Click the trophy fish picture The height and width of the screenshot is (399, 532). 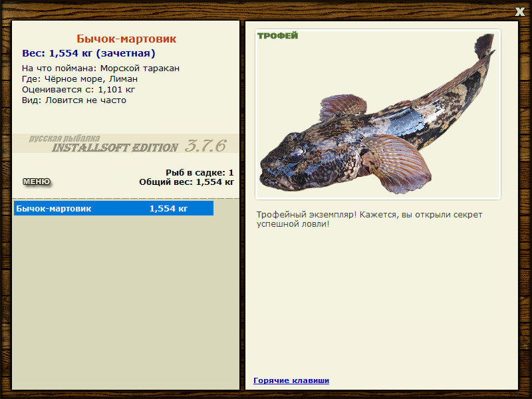[378, 114]
